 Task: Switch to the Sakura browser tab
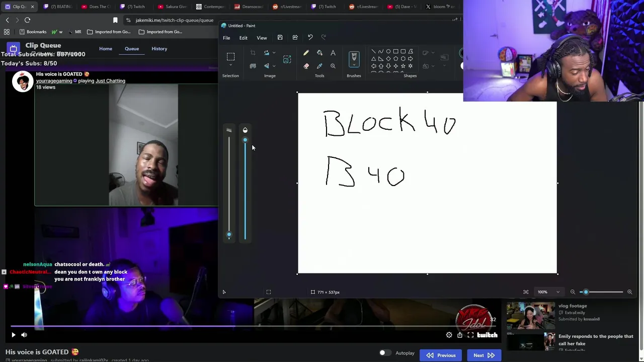(x=172, y=7)
